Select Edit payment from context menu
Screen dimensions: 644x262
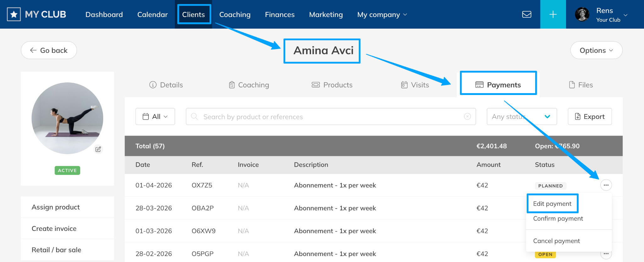click(552, 204)
